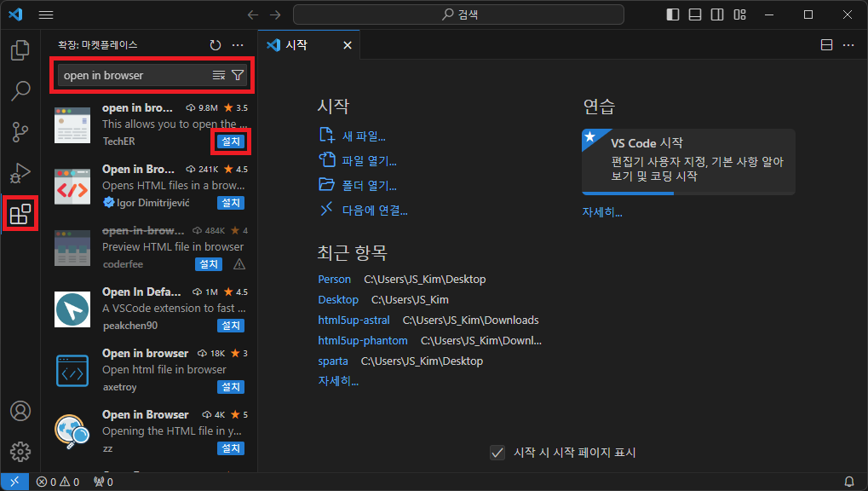Install the coderfee open-in-browser extension

(x=209, y=264)
